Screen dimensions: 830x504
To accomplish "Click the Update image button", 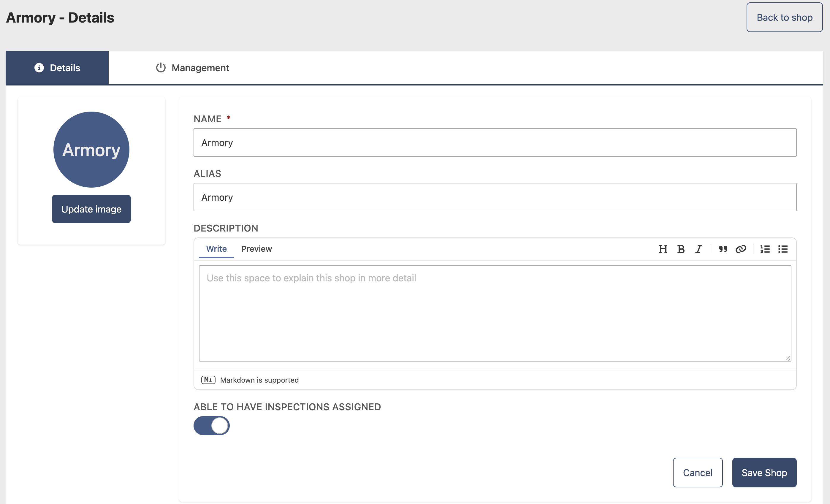I will click(91, 209).
